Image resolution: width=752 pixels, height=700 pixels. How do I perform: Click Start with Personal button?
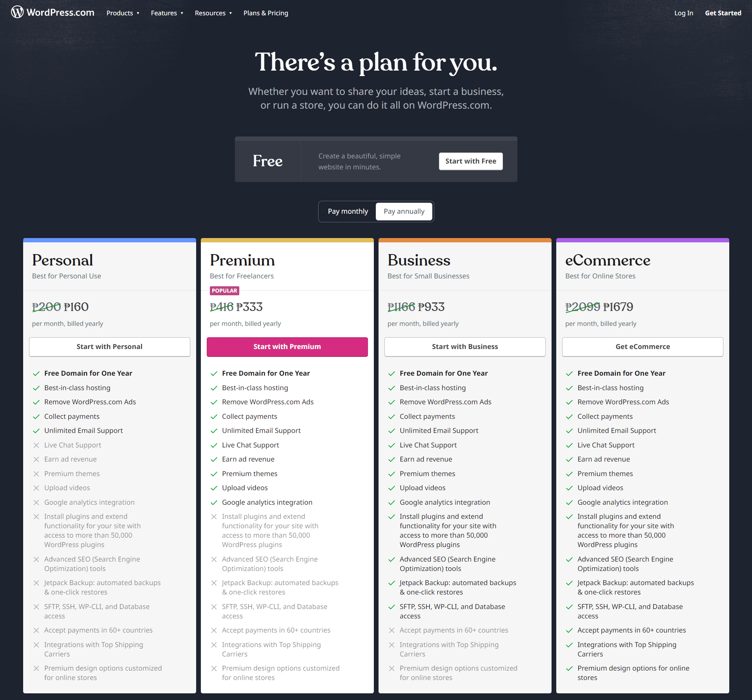(x=109, y=347)
